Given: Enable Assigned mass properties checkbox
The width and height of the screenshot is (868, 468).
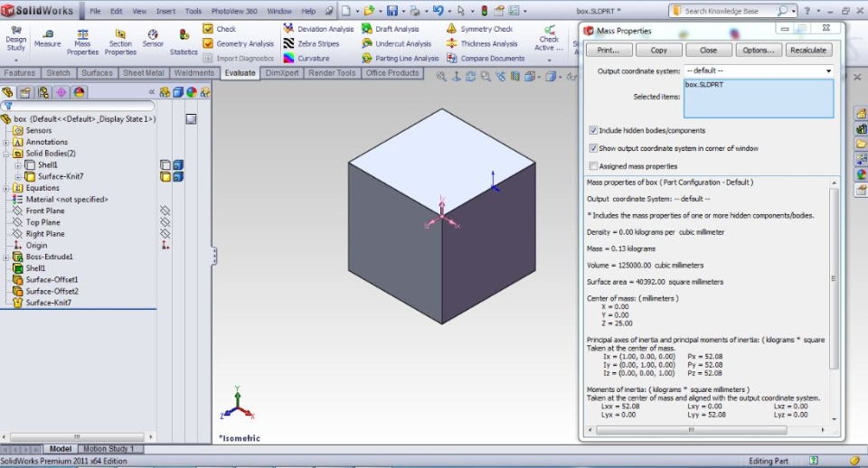Looking at the screenshot, I should coord(593,166).
